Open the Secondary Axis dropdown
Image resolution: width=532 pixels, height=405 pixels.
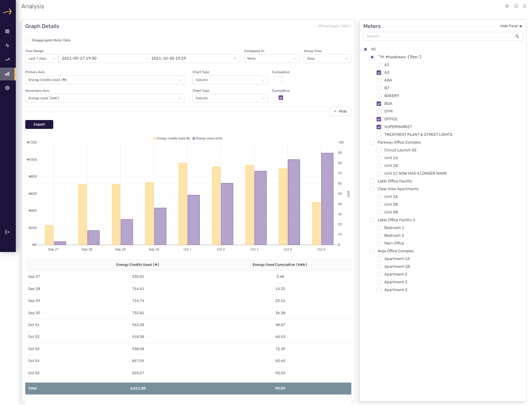click(105, 98)
